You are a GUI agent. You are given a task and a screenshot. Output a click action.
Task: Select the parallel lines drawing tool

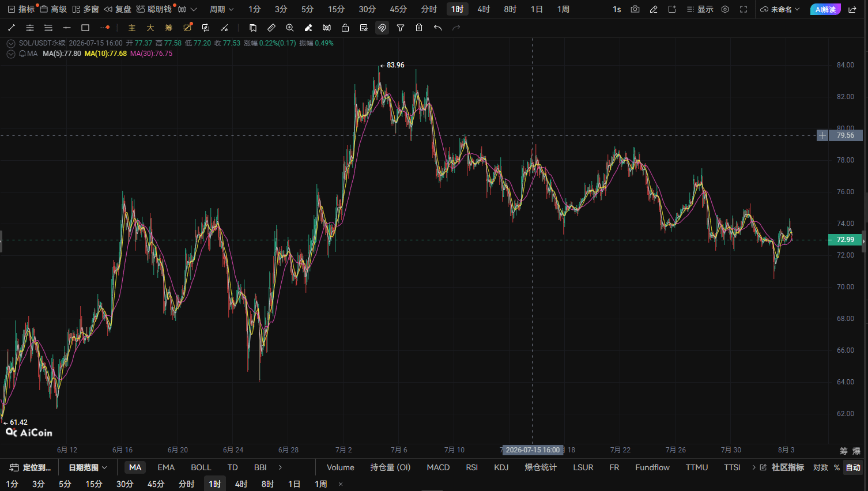coord(30,28)
